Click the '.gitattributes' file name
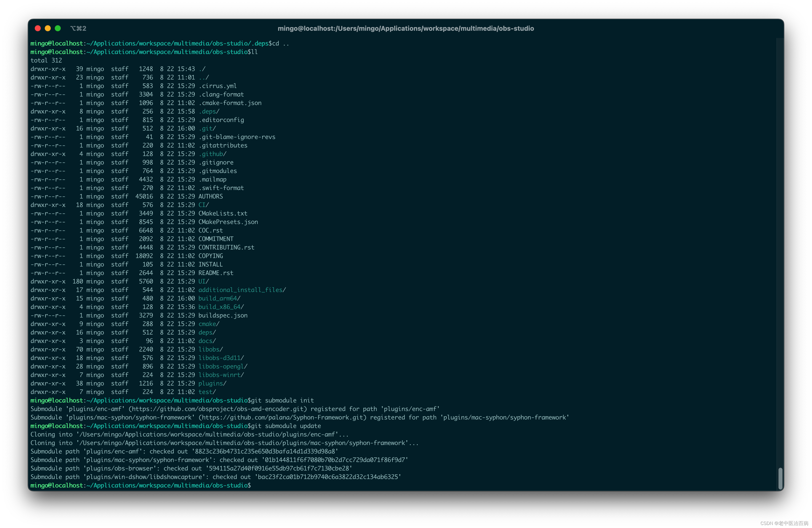 pyautogui.click(x=223, y=145)
